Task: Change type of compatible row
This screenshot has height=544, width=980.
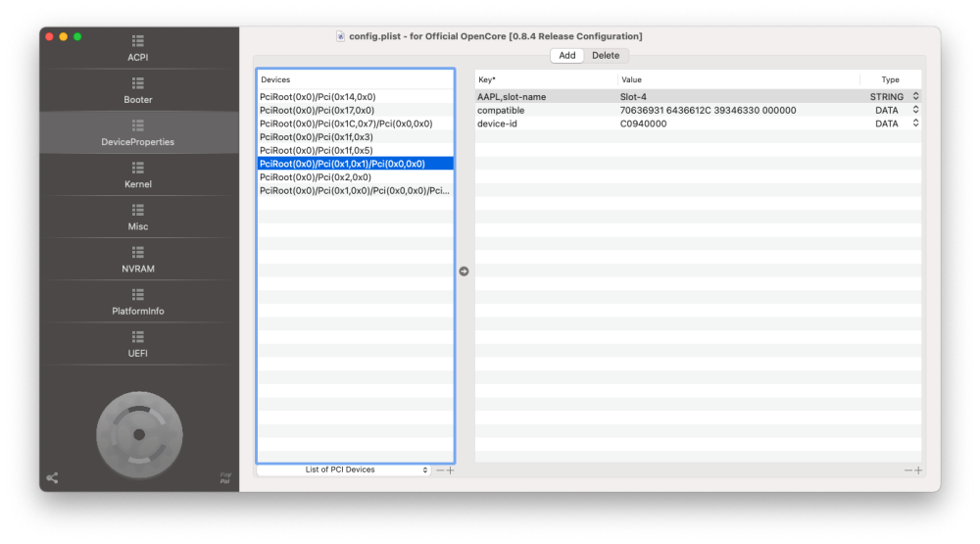Action: 915,110
